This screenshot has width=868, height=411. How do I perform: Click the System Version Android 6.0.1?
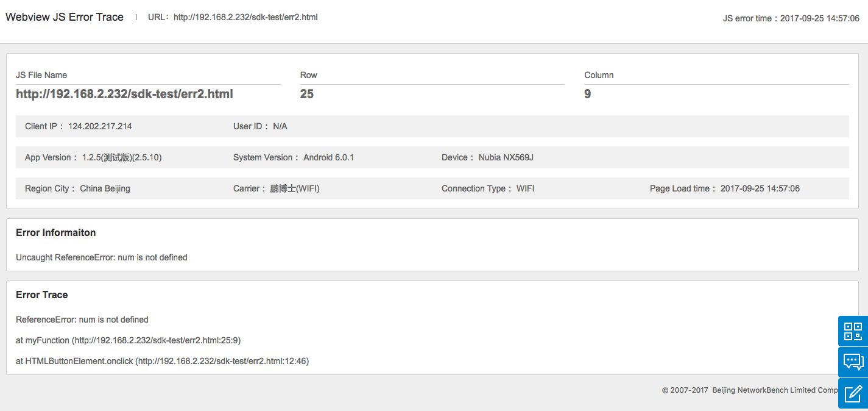click(x=328, y=157)
